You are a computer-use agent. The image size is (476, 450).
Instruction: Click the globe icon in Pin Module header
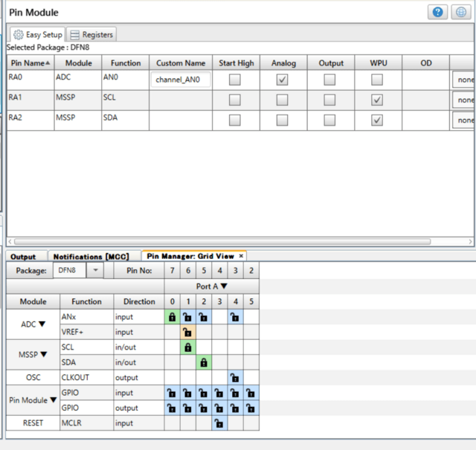(460, 13)
